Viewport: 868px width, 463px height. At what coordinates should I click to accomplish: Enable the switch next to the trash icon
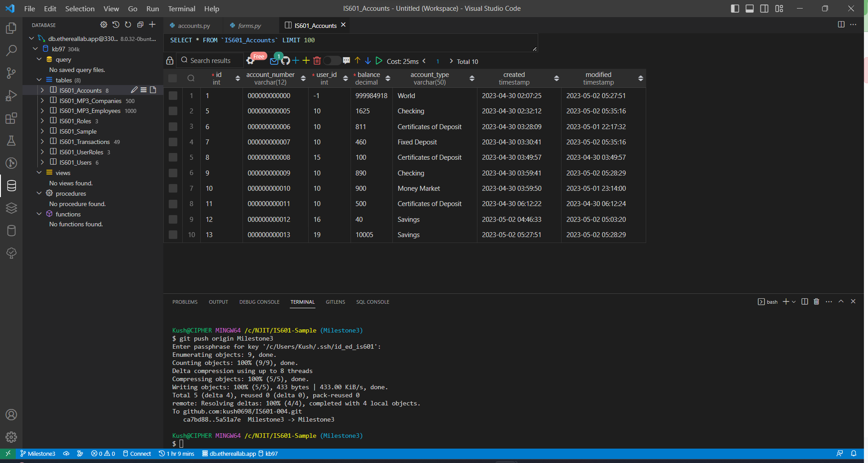[x=332, y=60]
